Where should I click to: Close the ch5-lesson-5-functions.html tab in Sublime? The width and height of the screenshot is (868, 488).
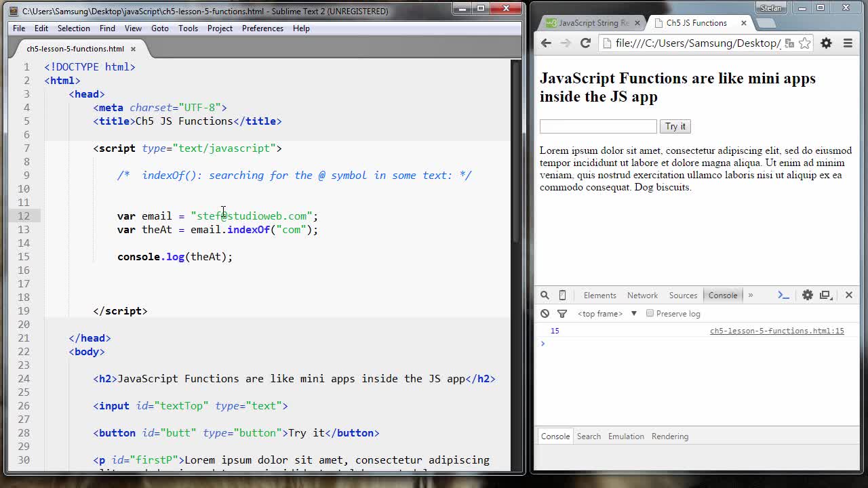(133, 49)
